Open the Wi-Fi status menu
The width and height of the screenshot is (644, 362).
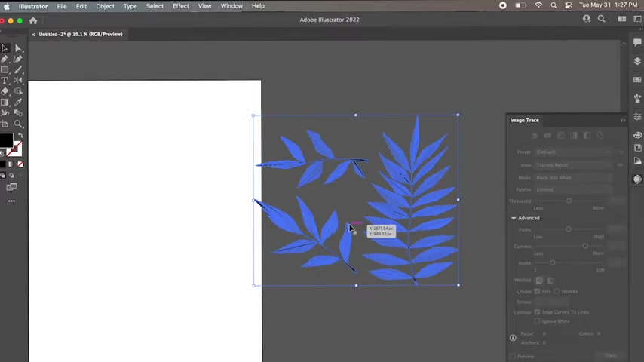538,6
